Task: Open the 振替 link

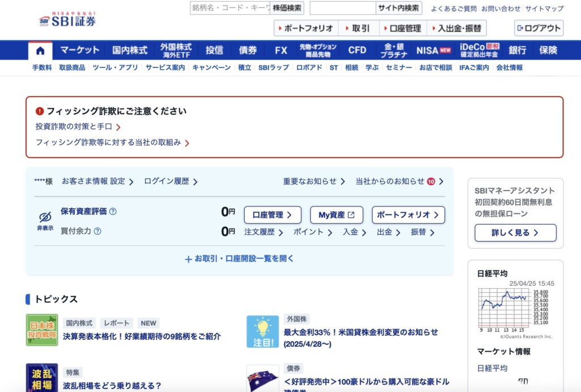Action: [422, 233]
